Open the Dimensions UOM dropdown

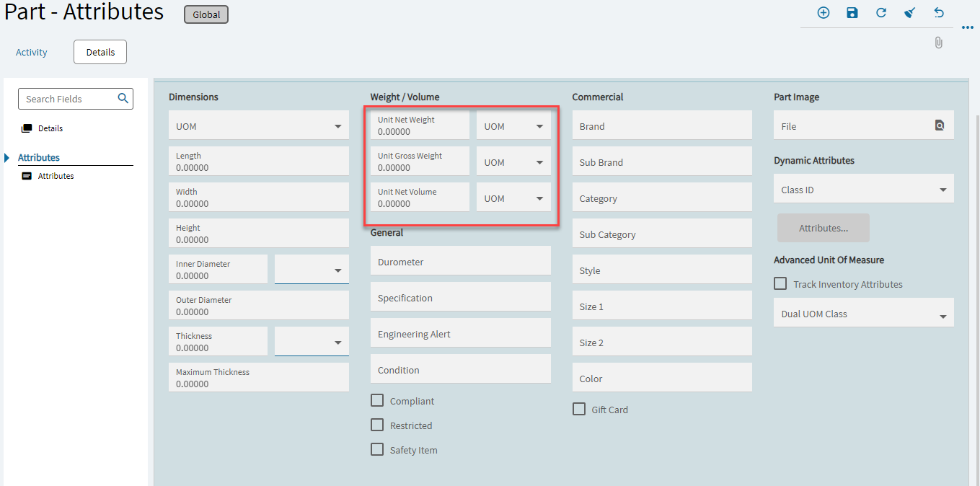pos(337,127)
